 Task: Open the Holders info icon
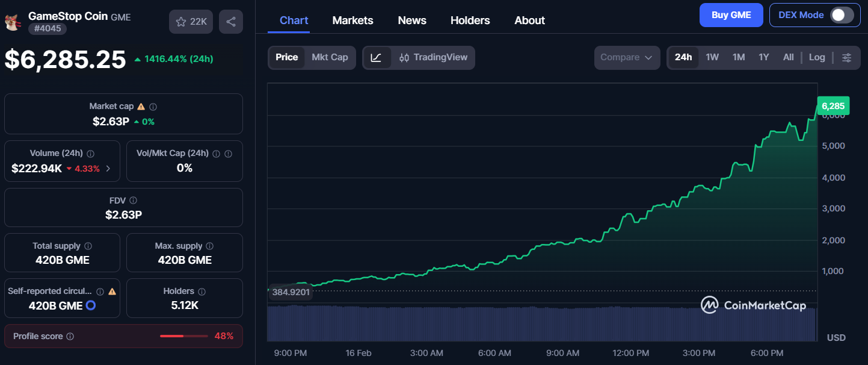pyautogui.click(x=202, y=292)
